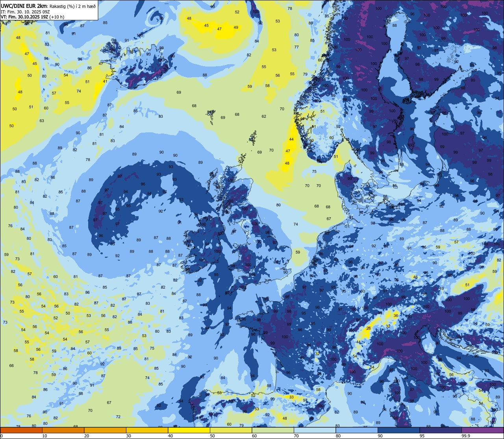Select the medium blue 80–90 legend swatch

pos(357,430)
